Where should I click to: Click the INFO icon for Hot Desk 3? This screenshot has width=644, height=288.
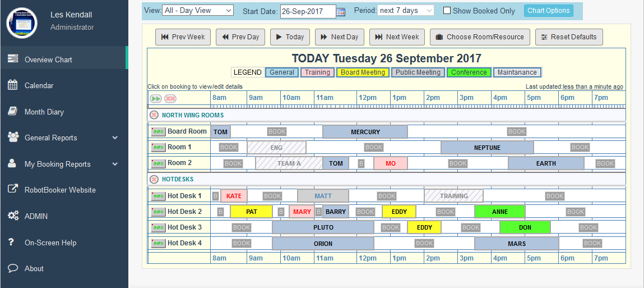(x=158, y=227)
